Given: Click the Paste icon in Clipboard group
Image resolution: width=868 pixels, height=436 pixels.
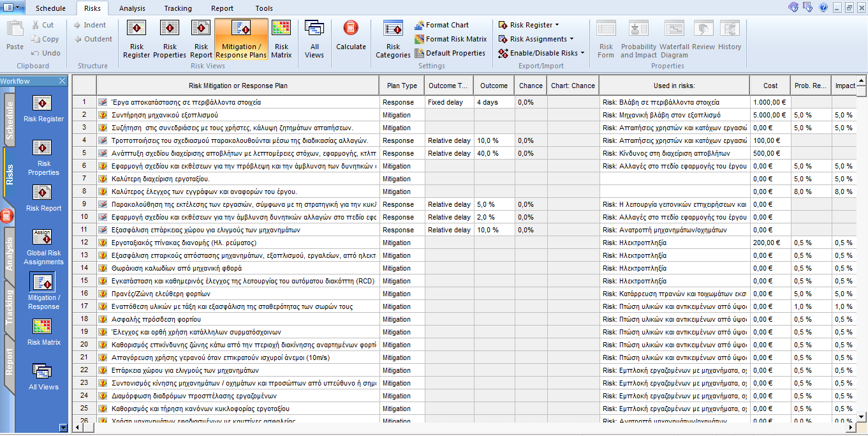Looking at the screenshot, I should [x=15, y=35].
